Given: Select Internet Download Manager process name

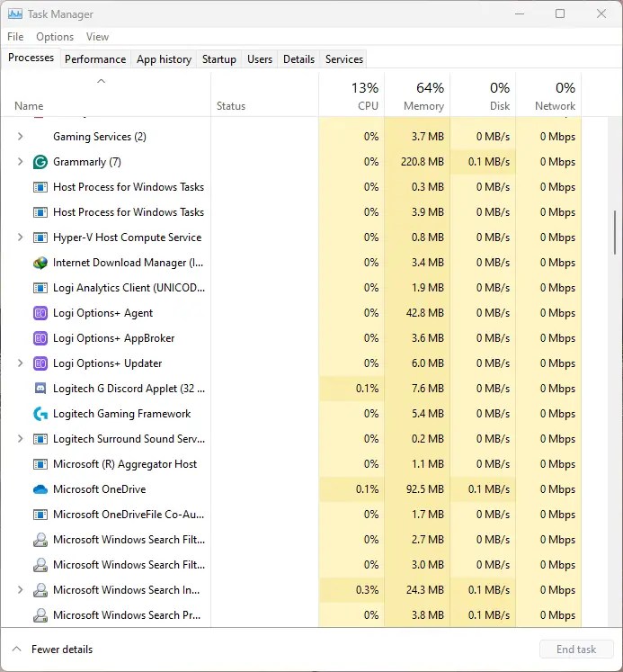Looking at the screenshot, I should tap(128, 263).
